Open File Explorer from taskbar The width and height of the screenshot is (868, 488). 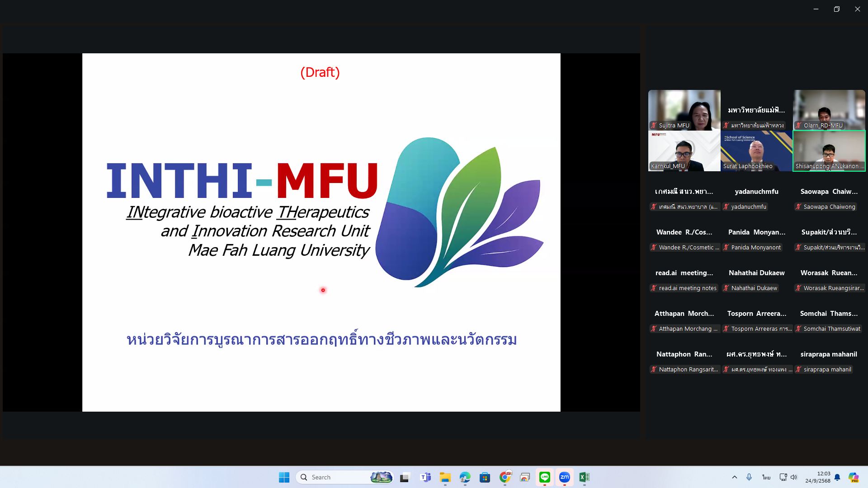pos(445,477)
